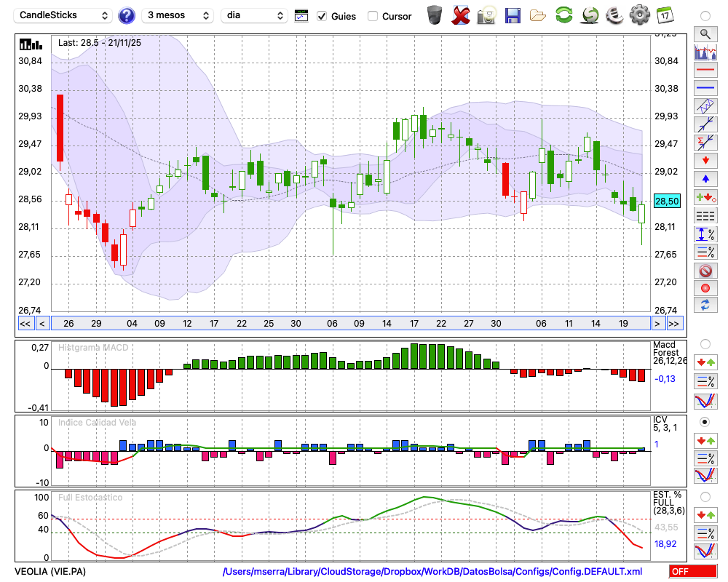Image resolution: width=728 pixels, height=582 pixels.
Task: Click the euro currency icon
Action: click(614, 15)
